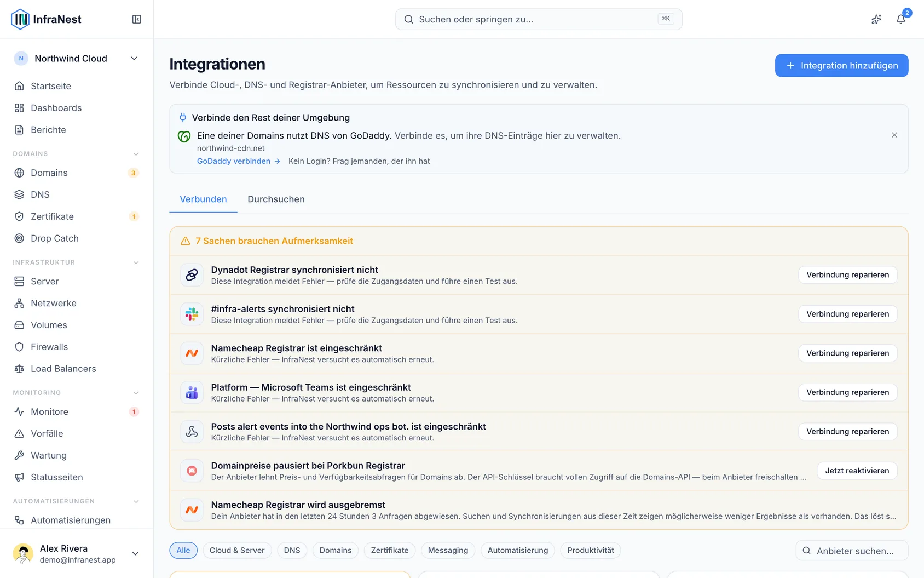Viewport: 924px width, 578px height.
Task: Open Load Balancers in the sidebar
Action: coord(77,369)
